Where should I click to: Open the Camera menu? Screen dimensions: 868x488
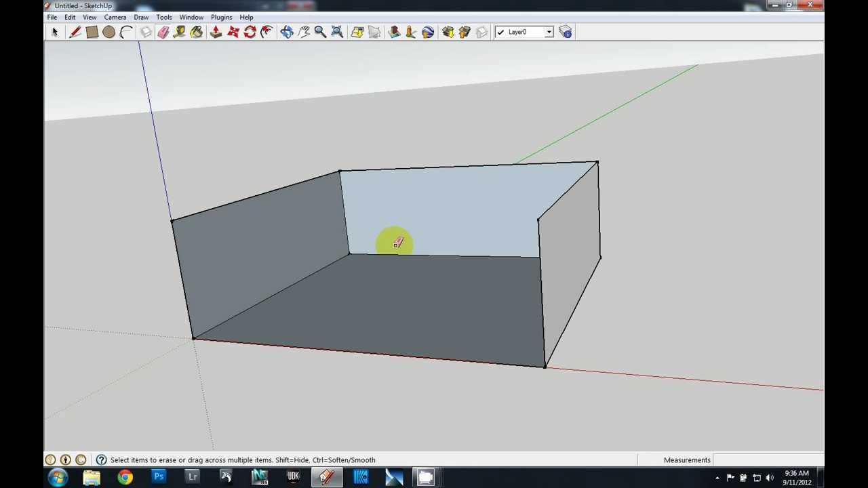coord(115,17)
